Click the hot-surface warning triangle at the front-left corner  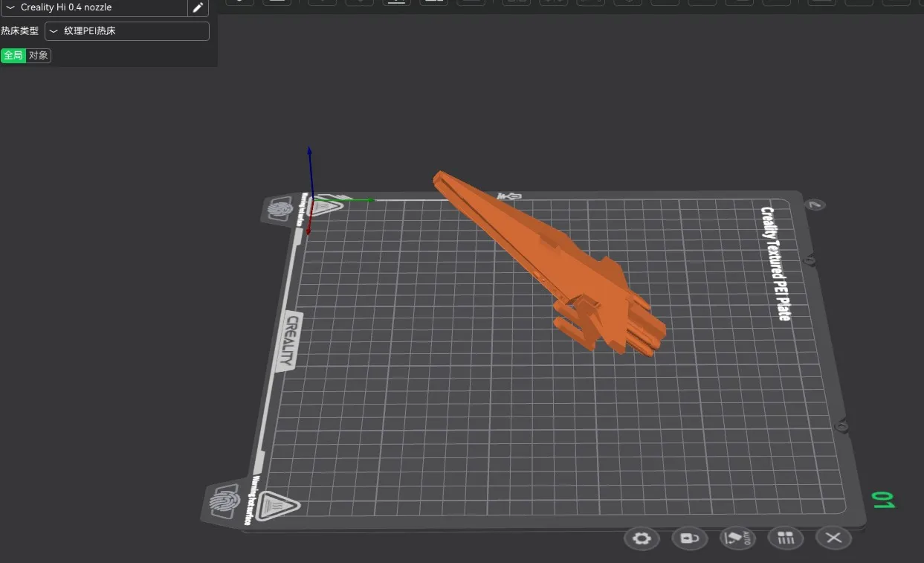277,506
